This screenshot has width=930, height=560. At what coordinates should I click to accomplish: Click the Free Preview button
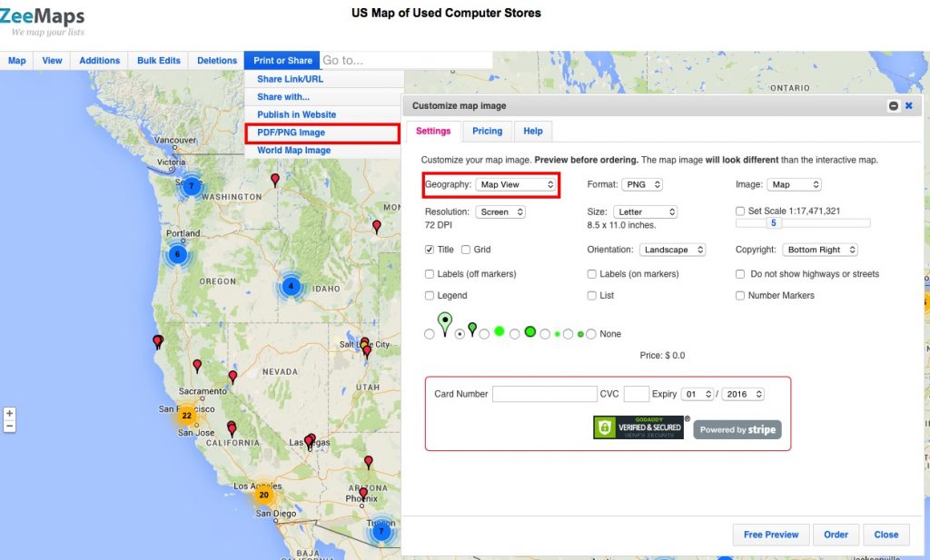(770, 535)
